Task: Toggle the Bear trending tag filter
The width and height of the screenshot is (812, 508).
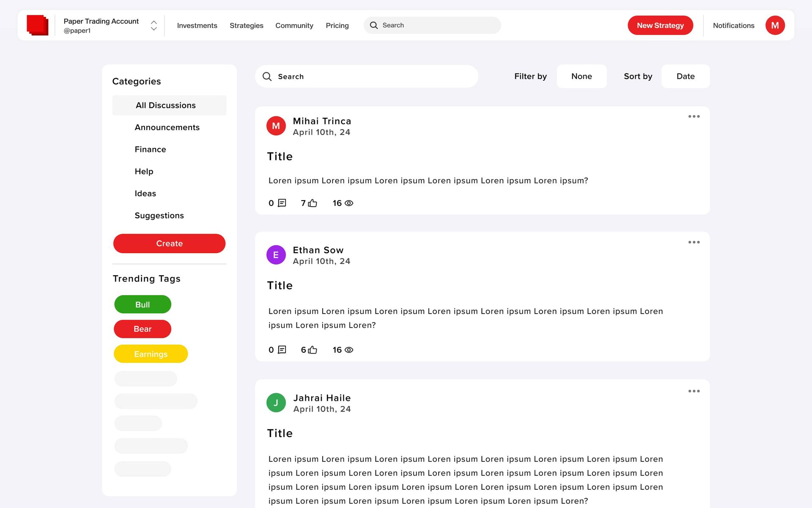Action: (142, 329)
